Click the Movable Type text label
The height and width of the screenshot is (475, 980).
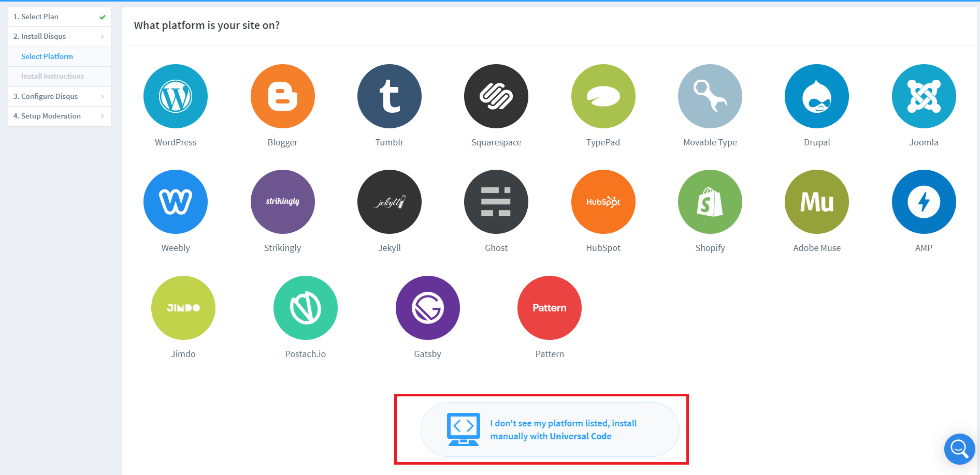(x=710, y=142)
